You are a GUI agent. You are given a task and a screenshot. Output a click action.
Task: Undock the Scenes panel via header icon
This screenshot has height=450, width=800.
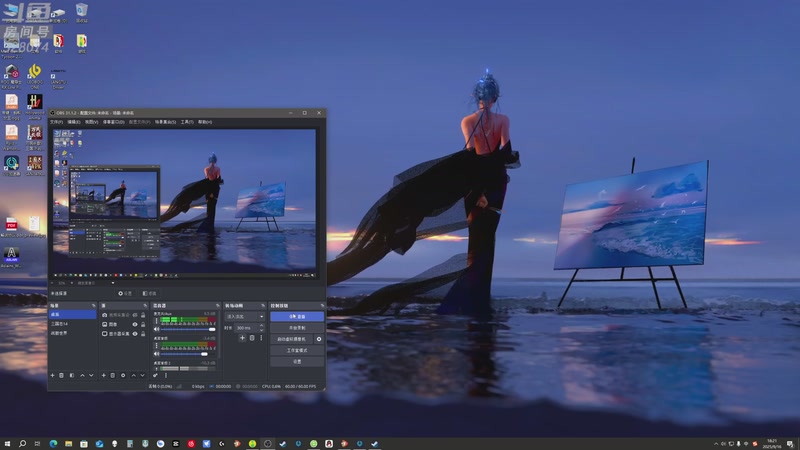tap(94, 306)
